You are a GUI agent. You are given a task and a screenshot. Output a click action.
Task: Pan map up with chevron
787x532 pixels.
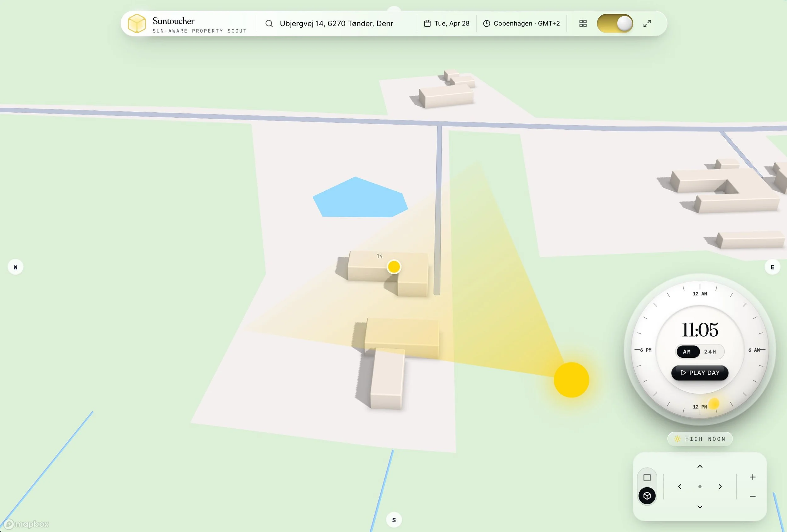(x=699, y=467)
